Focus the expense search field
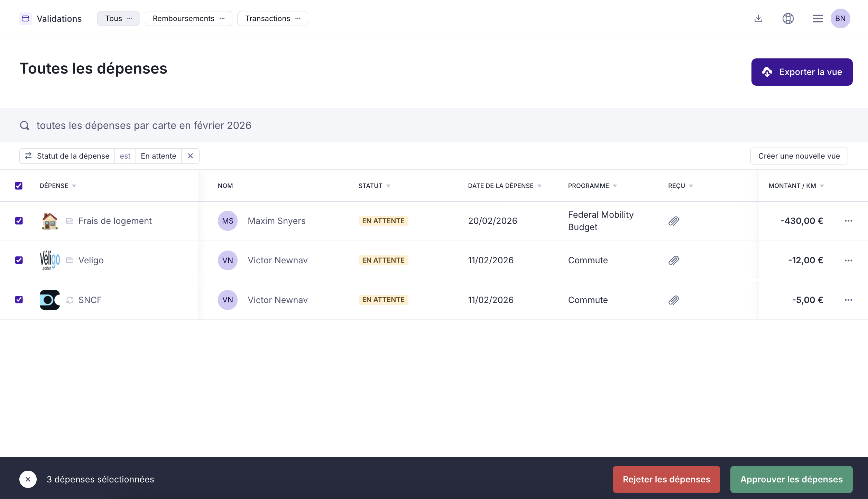 coord(144,125)
